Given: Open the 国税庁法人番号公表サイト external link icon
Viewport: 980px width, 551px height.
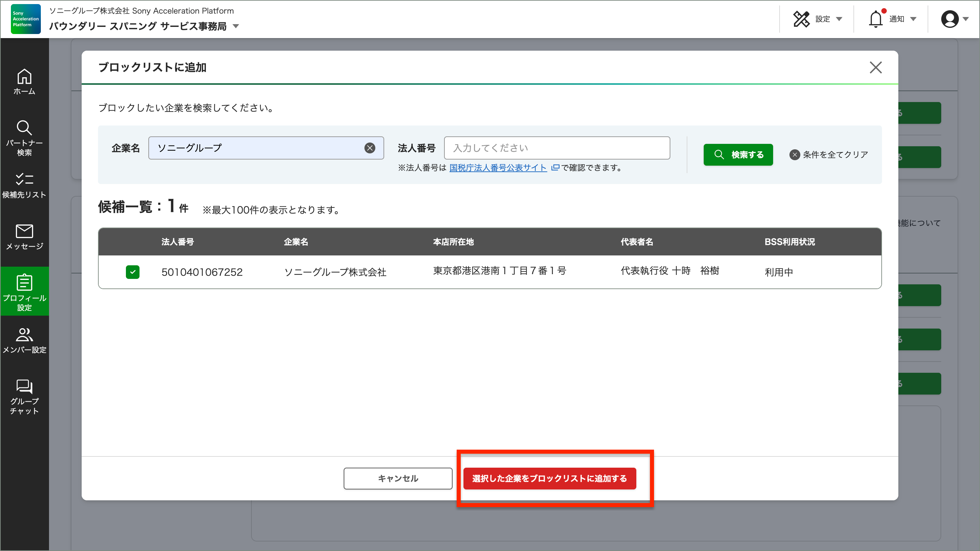Looking at the screenshot, I should click(x=555, y=168).
